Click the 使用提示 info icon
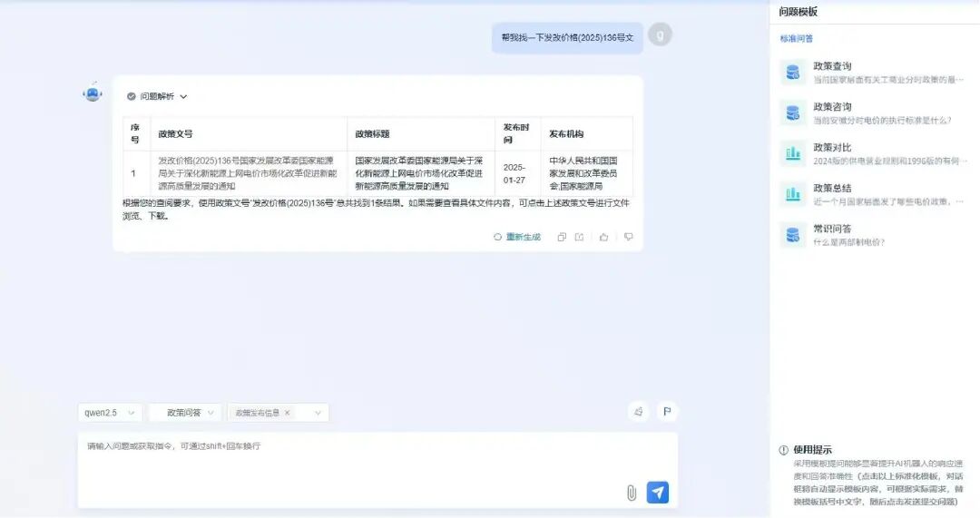This screenshot has width=980, height=518. coord(784,450)
